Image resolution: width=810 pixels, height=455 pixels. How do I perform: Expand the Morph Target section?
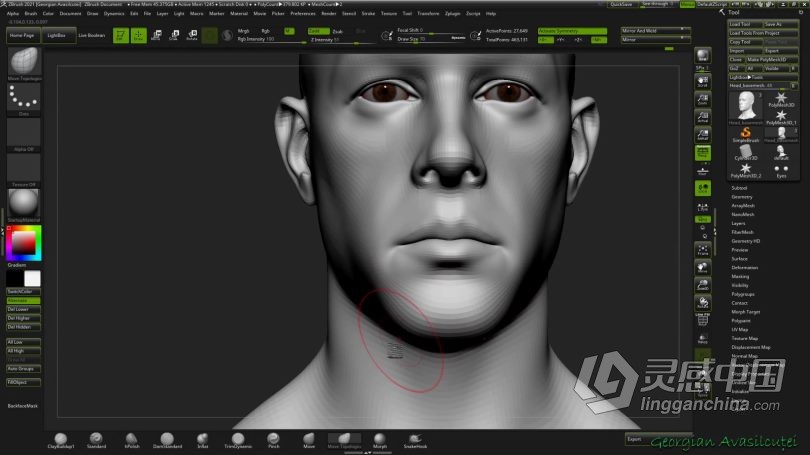pos(745,312)
